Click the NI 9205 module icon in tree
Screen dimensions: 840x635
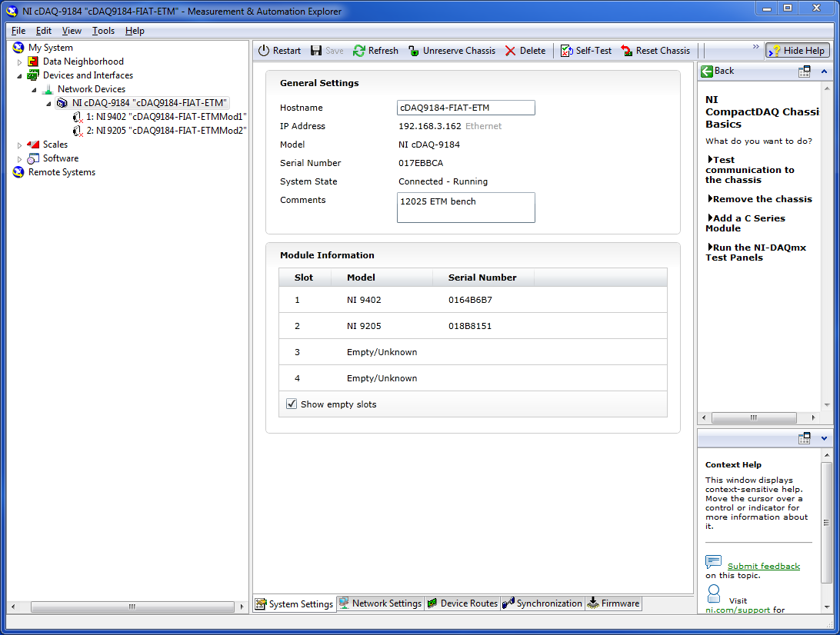click(x=78, y=131)
